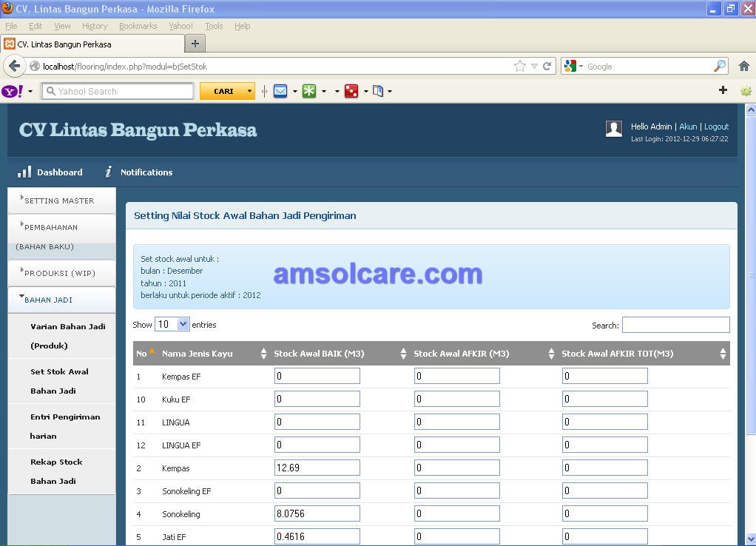Image resolution: width=756 pixels, height=546 pixels.
Task: Expand the SETTING MASTER sidebar section
Action: tap(61, 200)
